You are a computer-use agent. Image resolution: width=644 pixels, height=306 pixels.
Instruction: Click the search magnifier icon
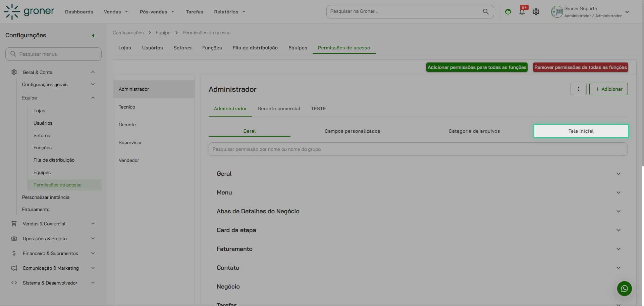click(x=486, y=11)
